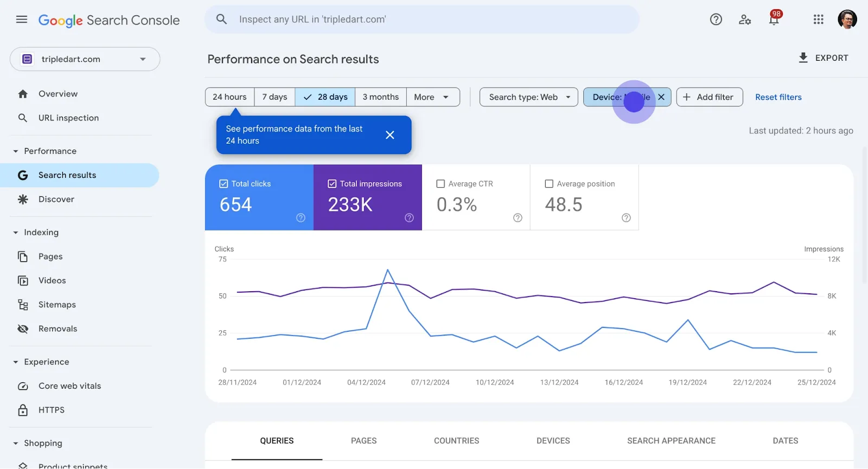Click the Removals crossed-eye icon
The width and height of the screenshot is (868, 469).
click(23, 329)
